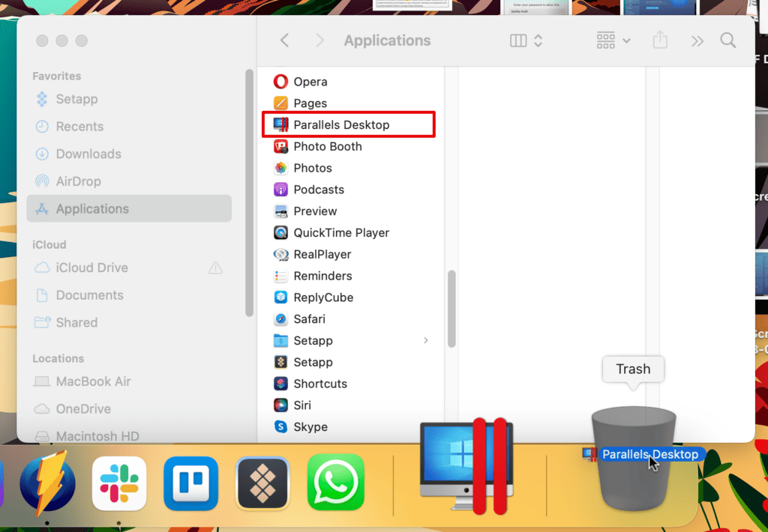Image resolution: width=768 pixels, height=532 pixels.
Task: Go back using the Finder back arrow
Action: [284, 40]
